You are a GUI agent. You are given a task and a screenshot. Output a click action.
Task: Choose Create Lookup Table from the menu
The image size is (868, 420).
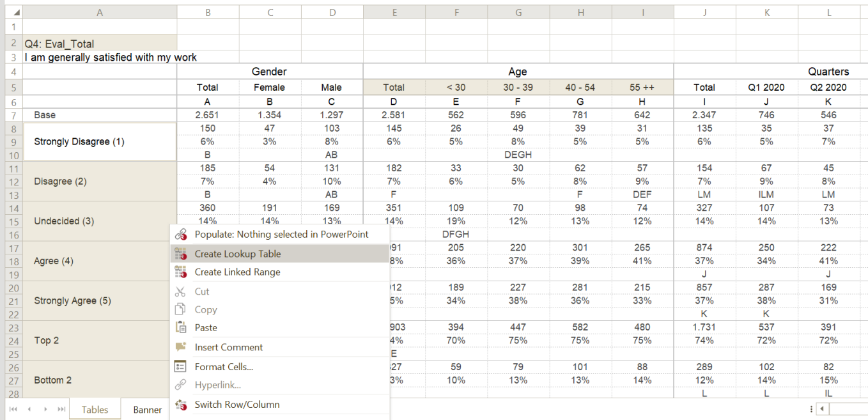pyautogui.click(x=236, y=254)
